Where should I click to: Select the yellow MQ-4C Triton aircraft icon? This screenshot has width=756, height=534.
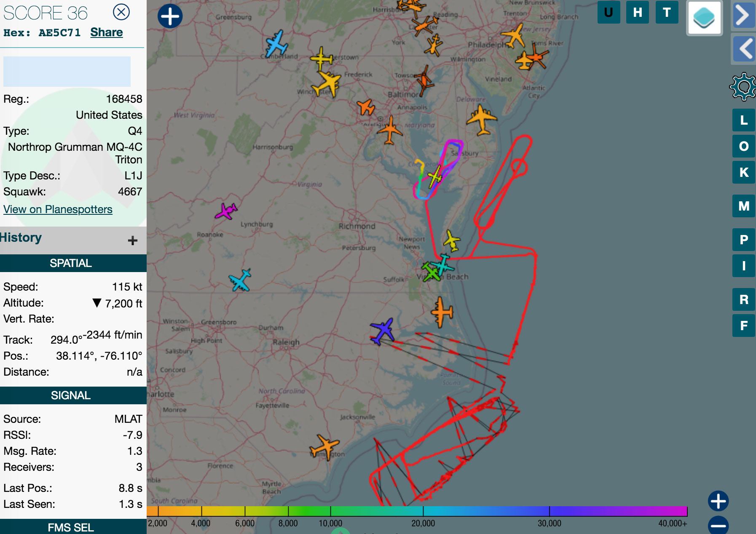click(435, 177)
